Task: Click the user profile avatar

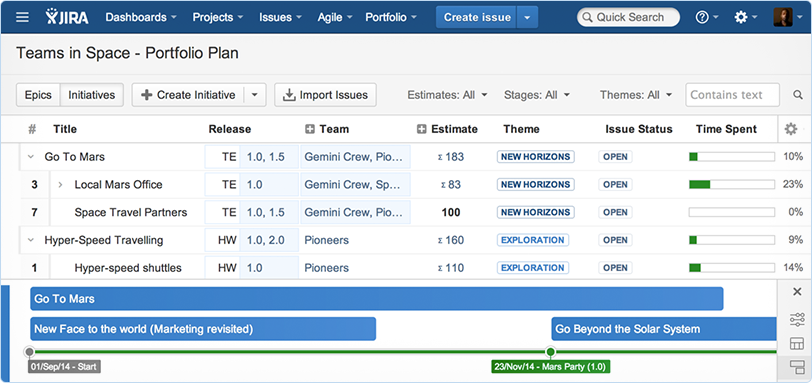Action: pos(783,17)
